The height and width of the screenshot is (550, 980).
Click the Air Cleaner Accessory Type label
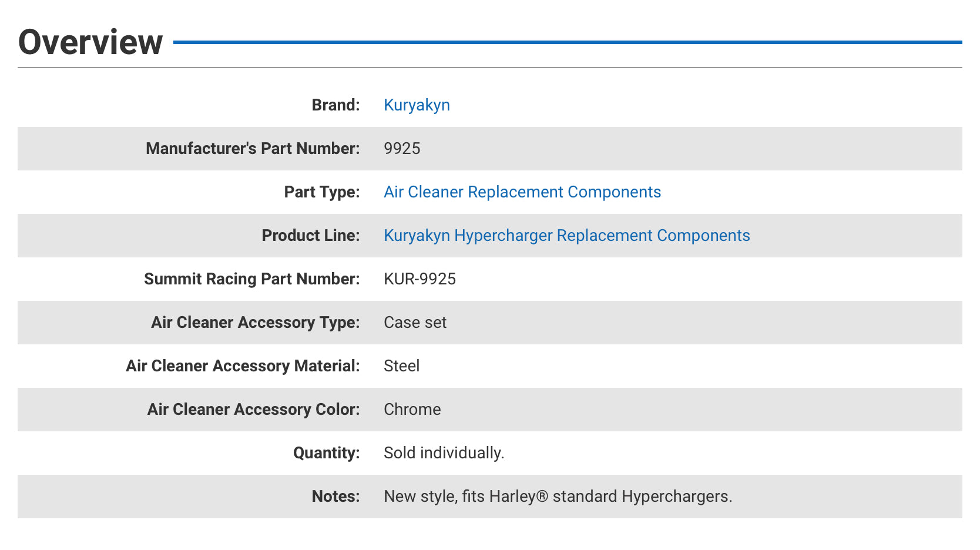(x=255, y=323)
